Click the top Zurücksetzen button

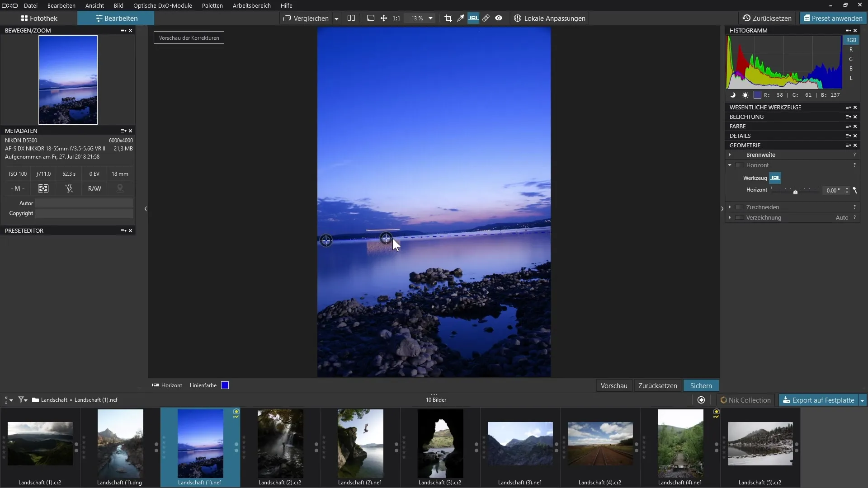click(x=767, y=19)
